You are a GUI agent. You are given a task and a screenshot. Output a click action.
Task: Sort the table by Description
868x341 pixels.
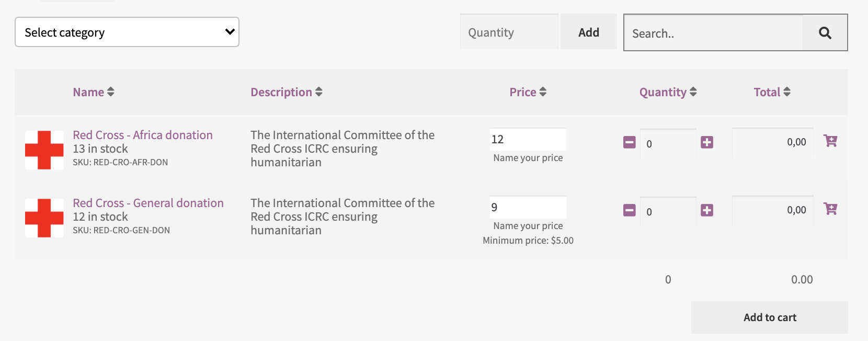tap(286, 92)
